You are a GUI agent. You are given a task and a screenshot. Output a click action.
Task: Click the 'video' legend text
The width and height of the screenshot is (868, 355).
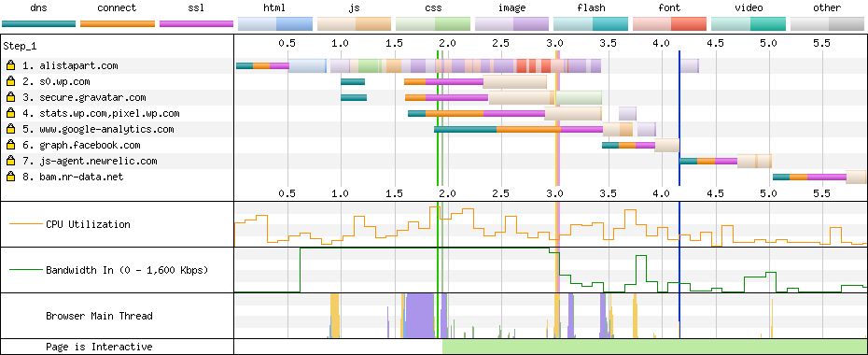[749, 8]
